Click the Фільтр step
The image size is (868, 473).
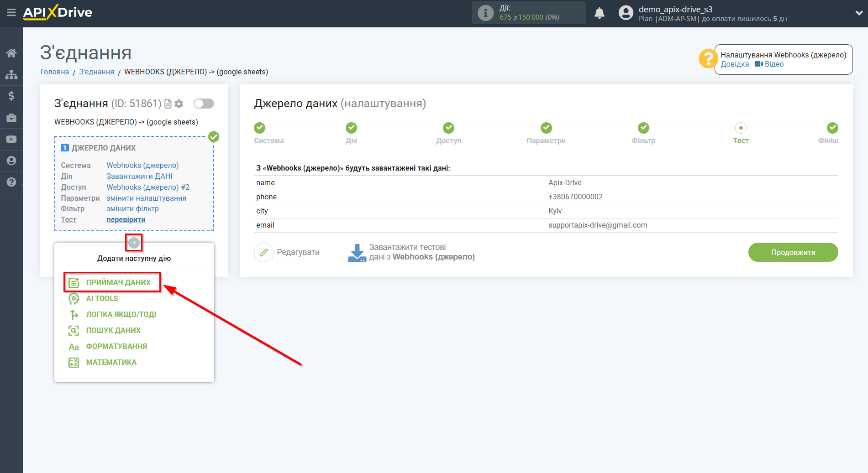[x=643, y=134]
